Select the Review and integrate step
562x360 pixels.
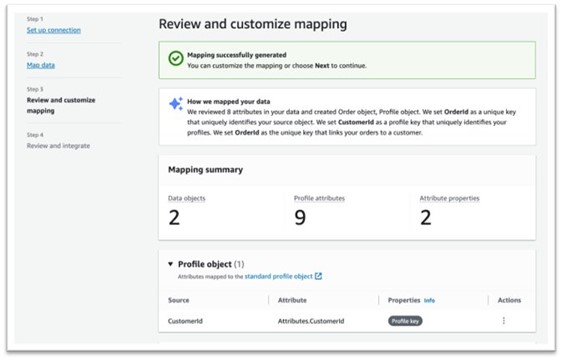click(58, 146)
